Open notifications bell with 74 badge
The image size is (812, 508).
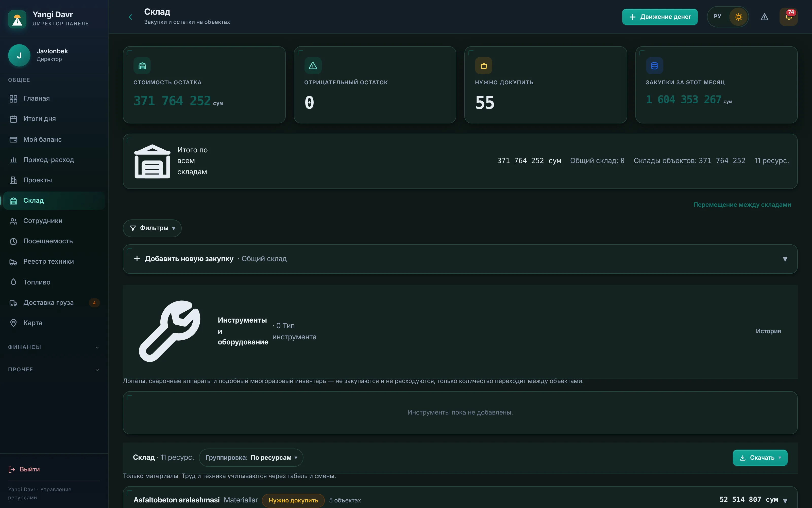(788, 17)
